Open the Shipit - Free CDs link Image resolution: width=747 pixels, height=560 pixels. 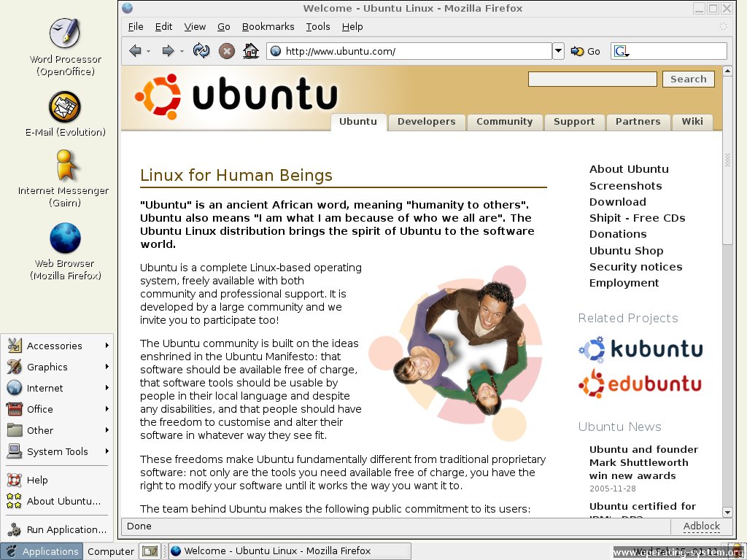tap(637, 218)
